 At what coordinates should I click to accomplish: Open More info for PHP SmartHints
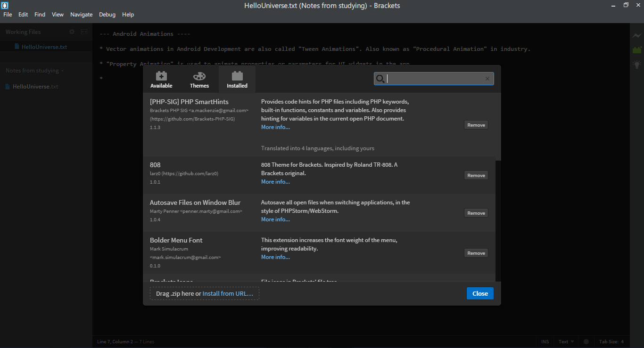(275, 127)
